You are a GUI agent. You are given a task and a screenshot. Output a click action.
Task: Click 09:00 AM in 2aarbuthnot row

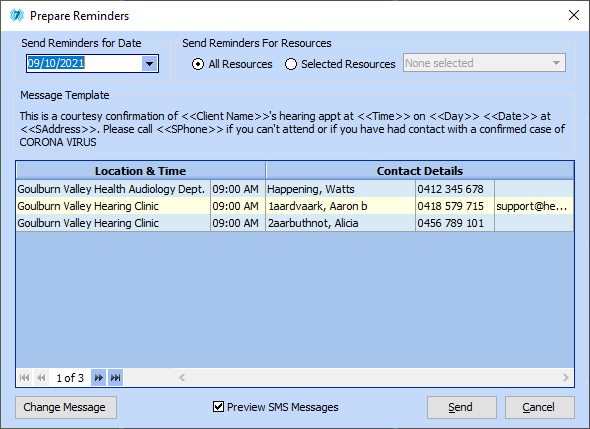coord(237,223)
